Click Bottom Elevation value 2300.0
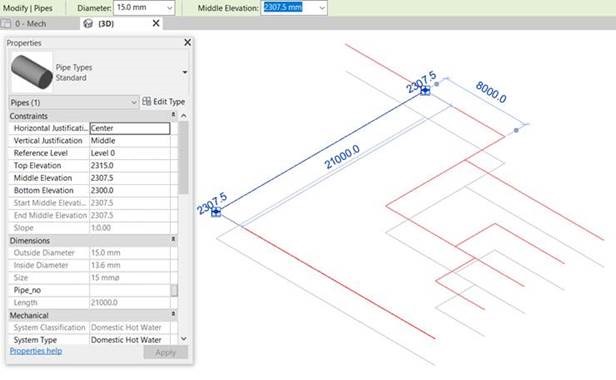616x380 pixels. click(x=130, y=191)
